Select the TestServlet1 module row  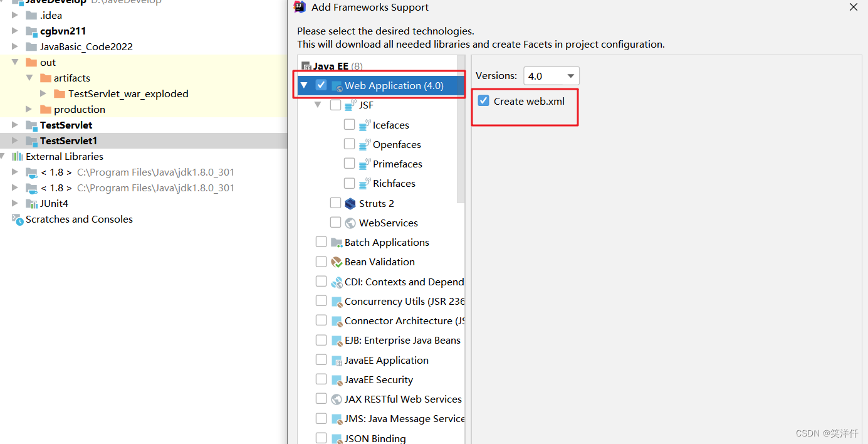144,140
